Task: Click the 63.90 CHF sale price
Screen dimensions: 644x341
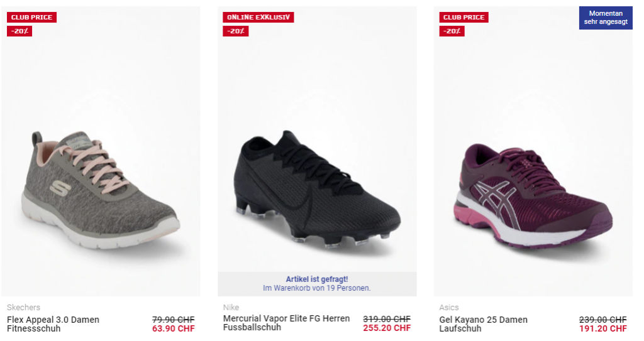Action: pyautogui.click(x=174, y=328)
